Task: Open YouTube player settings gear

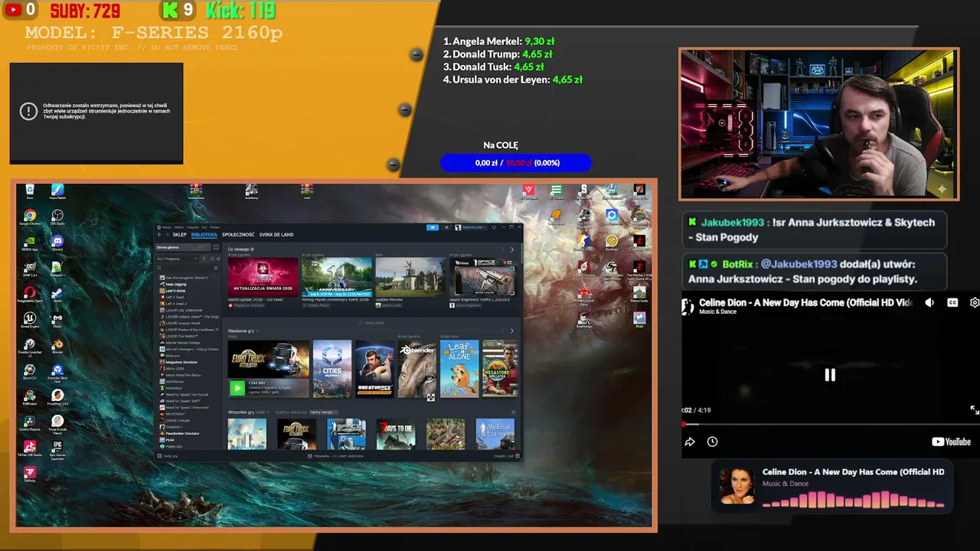Action: click(974, 302)
